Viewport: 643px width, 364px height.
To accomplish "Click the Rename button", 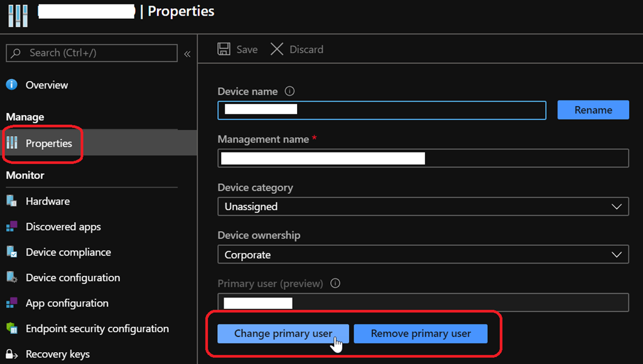I will point(593,110).
